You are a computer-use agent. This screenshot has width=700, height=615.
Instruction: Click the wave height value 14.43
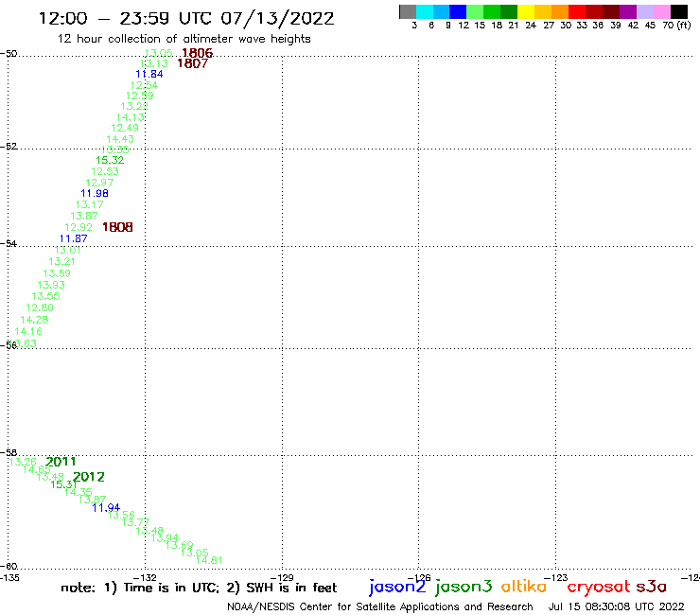(x=120, y=139)
